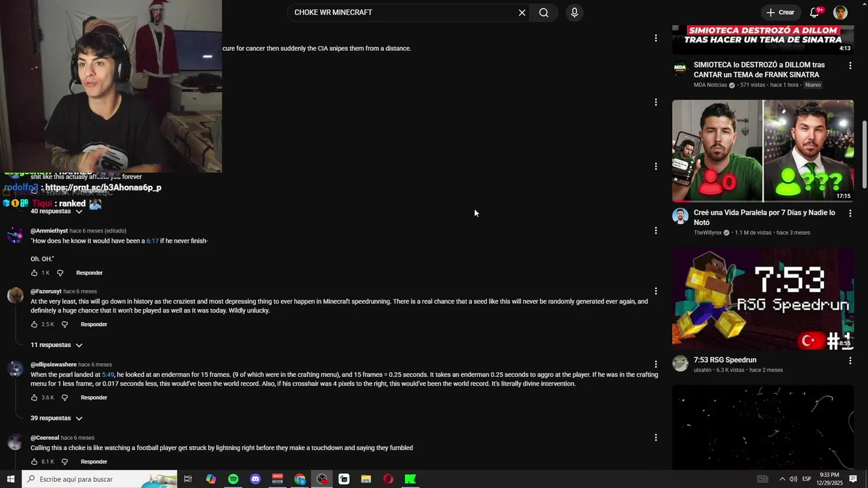The image size is (868, 488).
Task: Open the @ellipsiswashere channel name
Action: 54,365
